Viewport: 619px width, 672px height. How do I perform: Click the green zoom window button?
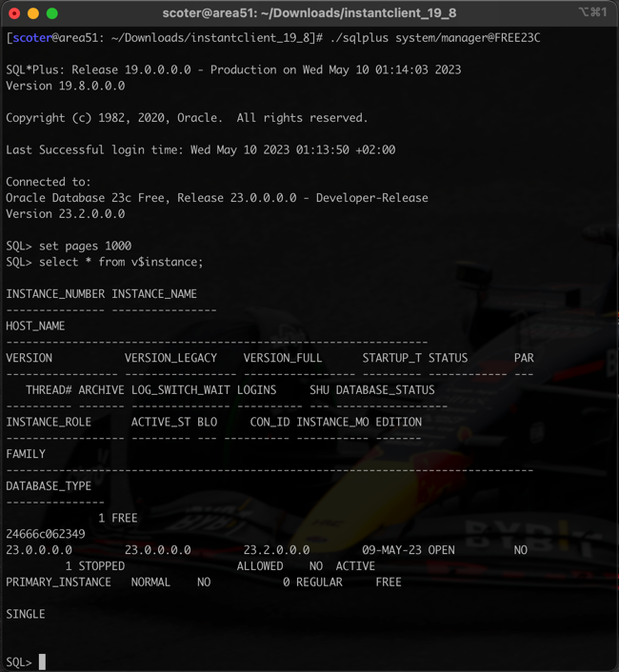(x=51, y=13)
